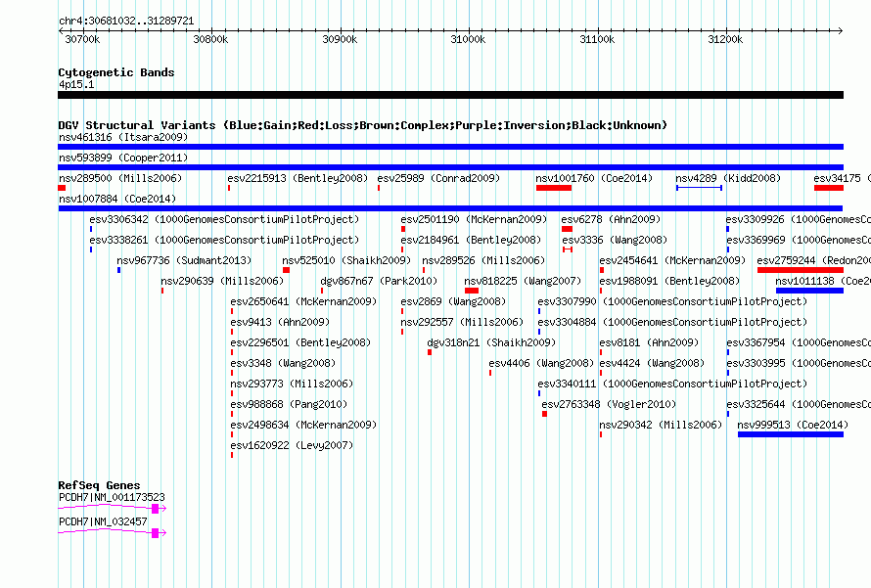Click the esv2184961 (Bentley2008) label
Screen dimensions: 871x588
click(x=471, y=240)
